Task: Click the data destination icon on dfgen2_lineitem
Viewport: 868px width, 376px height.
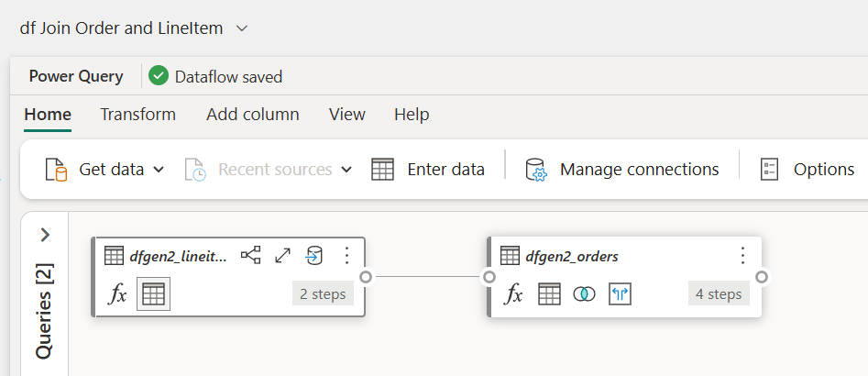Action: tap(314, 255)
